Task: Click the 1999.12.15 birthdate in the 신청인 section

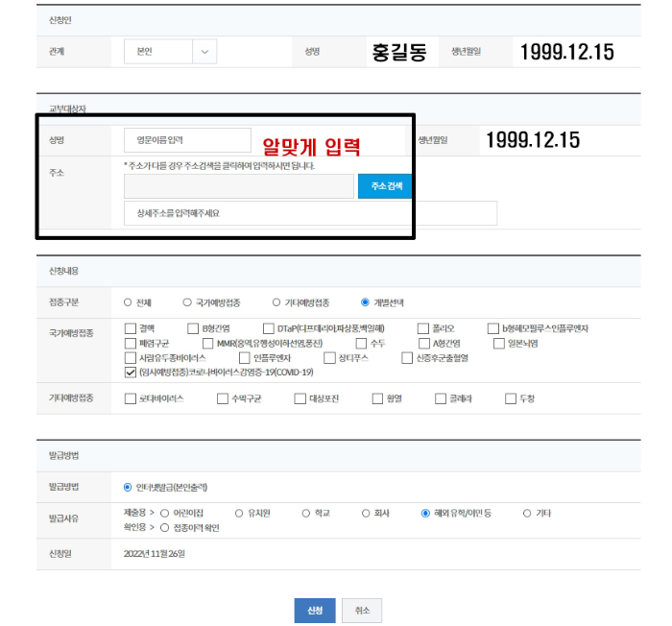Action: (x=567, y=52)
